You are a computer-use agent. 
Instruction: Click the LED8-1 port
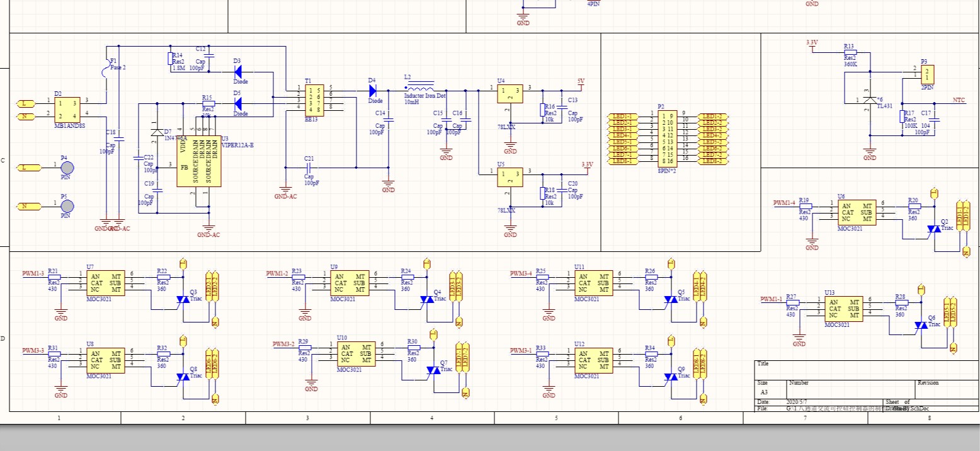(x=622, y=161)
